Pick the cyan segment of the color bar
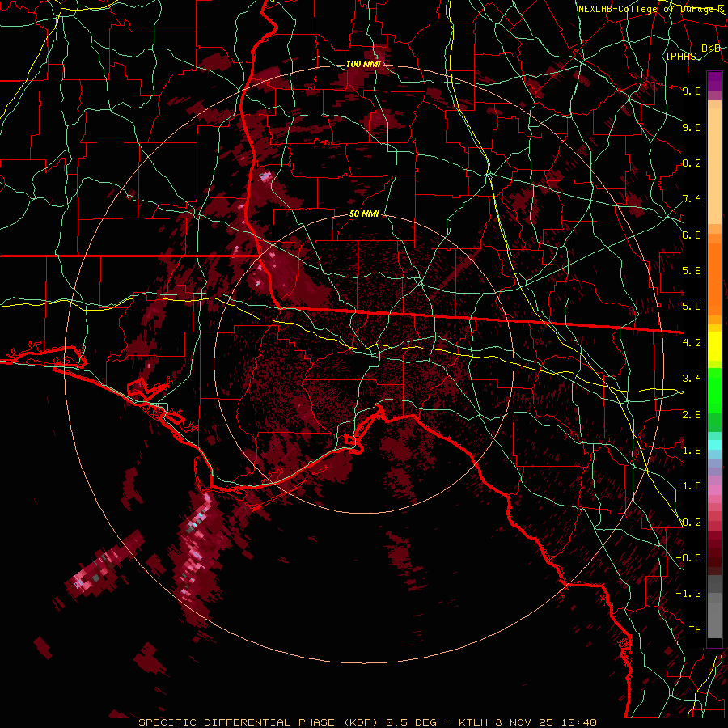Viewport: 728px width, 728px height. [x=714, y=444]
